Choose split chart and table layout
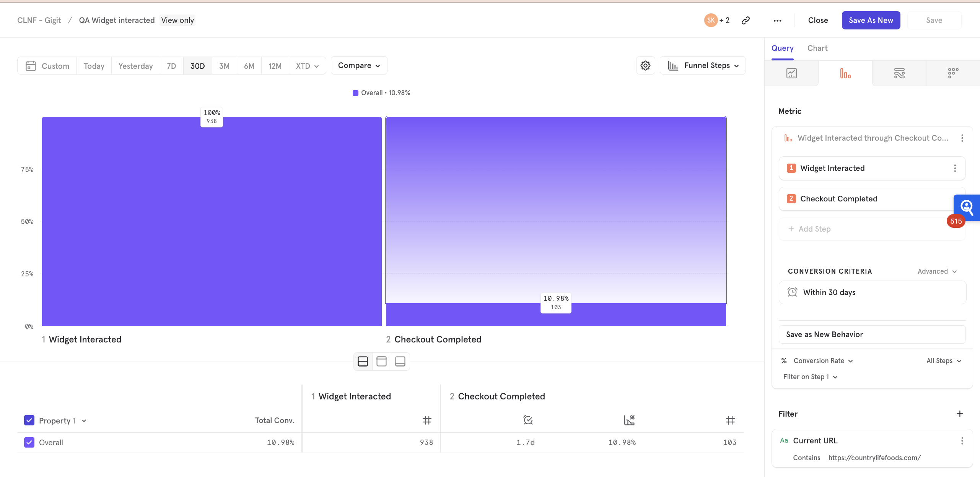 [x=363, y=361]
